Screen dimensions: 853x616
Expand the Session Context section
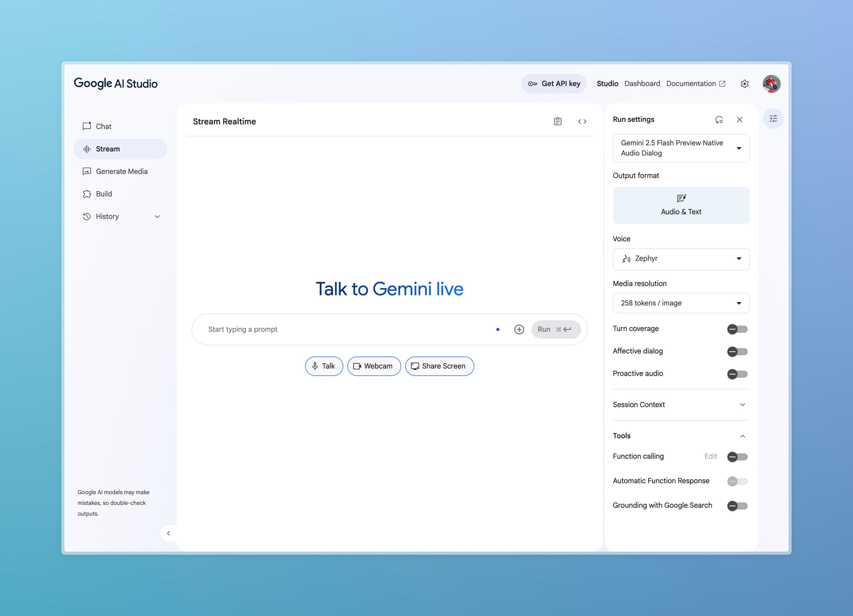coord(743,405)
